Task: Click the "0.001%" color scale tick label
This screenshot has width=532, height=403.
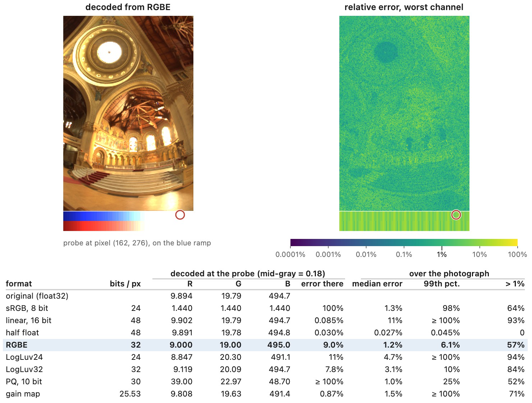Action: [x=328, y=254]
